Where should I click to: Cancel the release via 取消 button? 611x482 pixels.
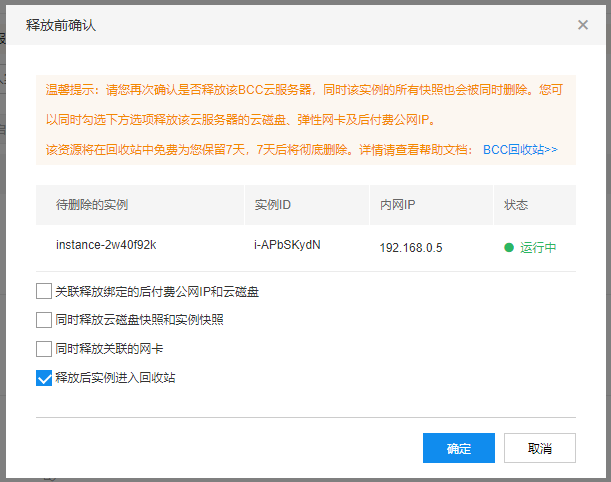coord(540,448)
